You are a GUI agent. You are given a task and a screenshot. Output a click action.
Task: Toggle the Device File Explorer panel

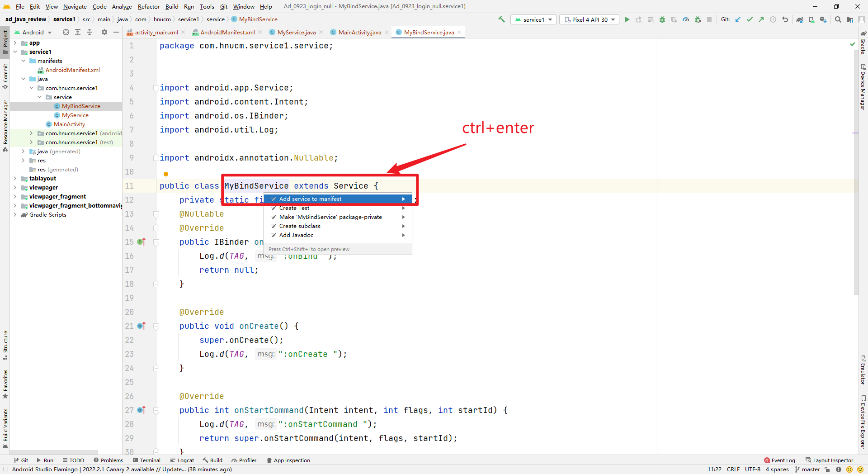coord(863,422)
